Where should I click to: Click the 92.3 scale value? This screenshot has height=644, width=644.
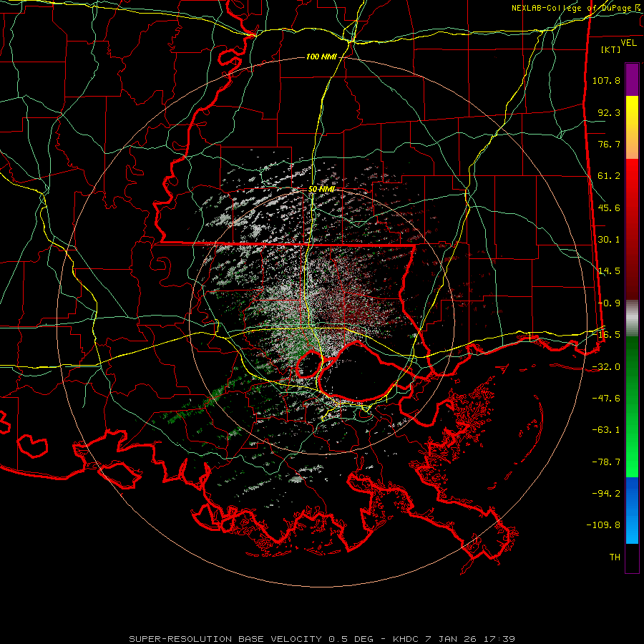(x=609, y=112)
